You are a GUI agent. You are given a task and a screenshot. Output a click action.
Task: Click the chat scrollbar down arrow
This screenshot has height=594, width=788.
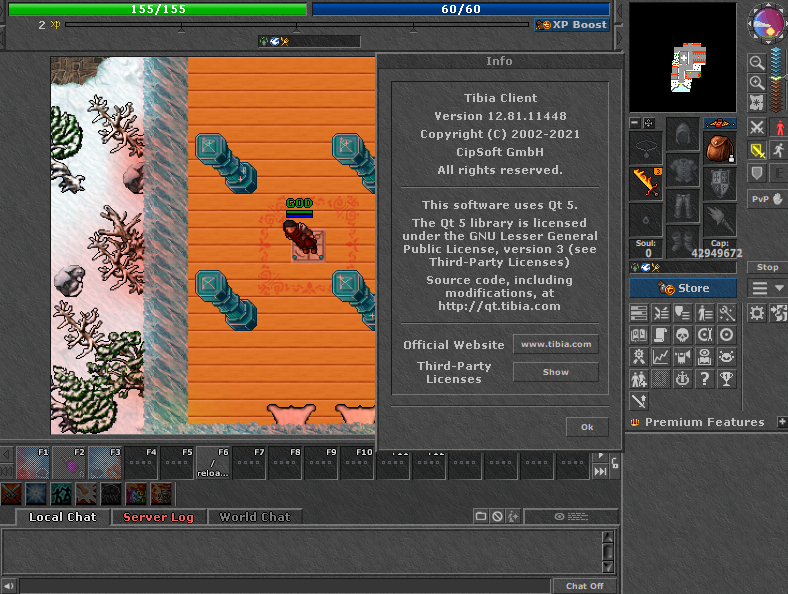pyautogui.click(x=608, y=567)
